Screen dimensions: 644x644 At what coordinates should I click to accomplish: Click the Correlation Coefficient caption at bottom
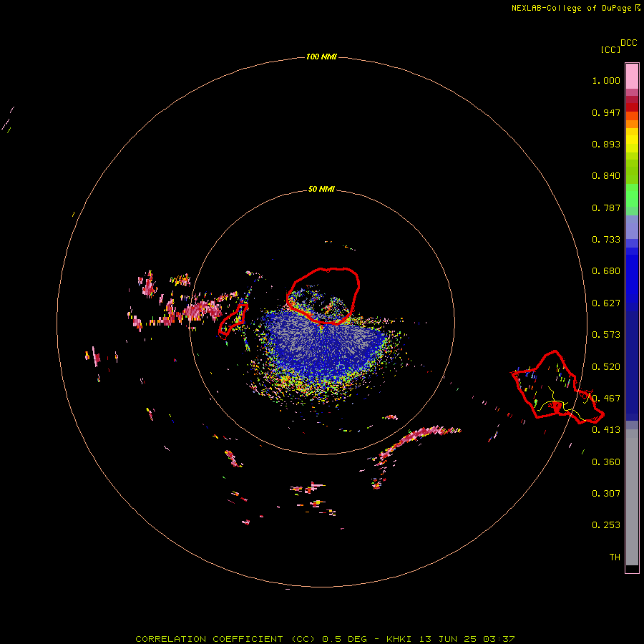click(x=325, y=639)
